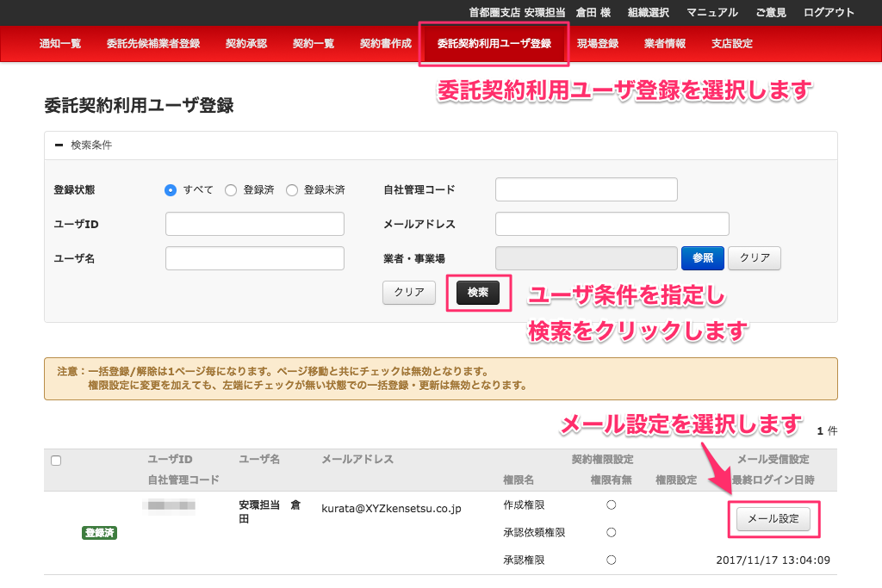Open the マニュアル link
Image resolution: width=882 pixels, height=588 pixels.
[x=712, y=13]
